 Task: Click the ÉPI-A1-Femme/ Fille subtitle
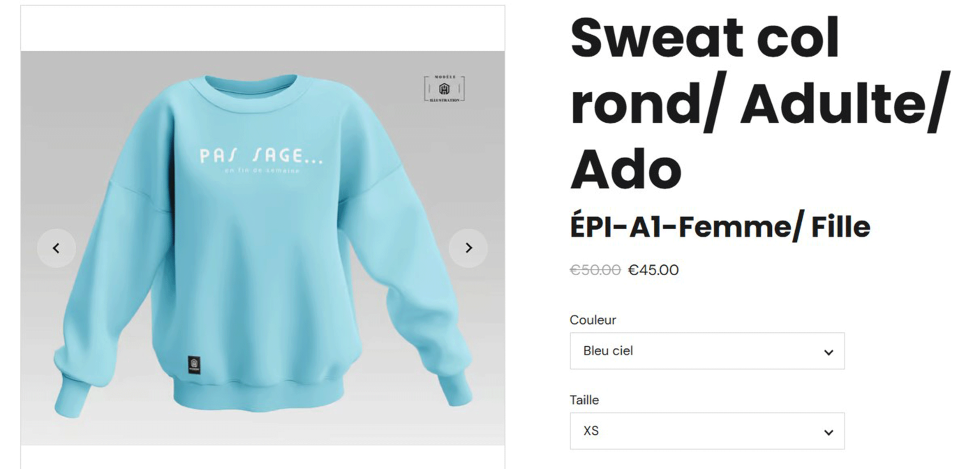720,227
